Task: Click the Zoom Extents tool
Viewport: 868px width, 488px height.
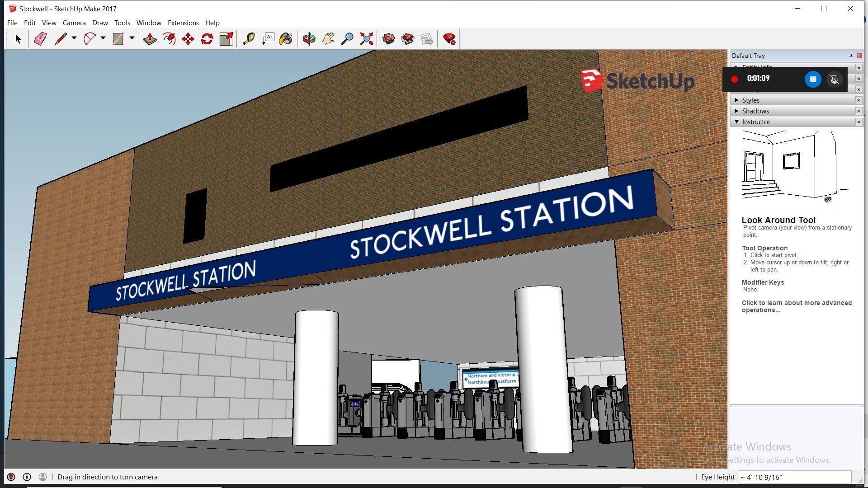Action: (366, 39)
